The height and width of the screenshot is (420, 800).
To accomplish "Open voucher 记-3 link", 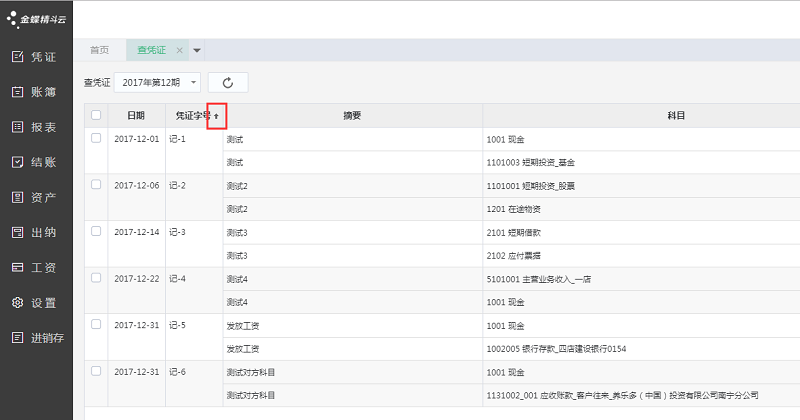I will point(177,231).
